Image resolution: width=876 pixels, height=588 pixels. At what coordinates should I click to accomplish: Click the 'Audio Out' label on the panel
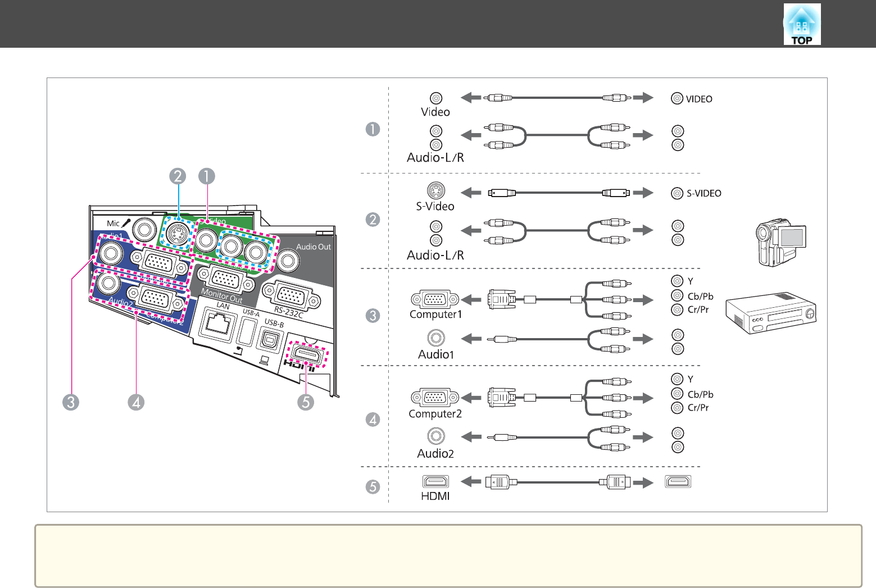[x=314, y=247]
